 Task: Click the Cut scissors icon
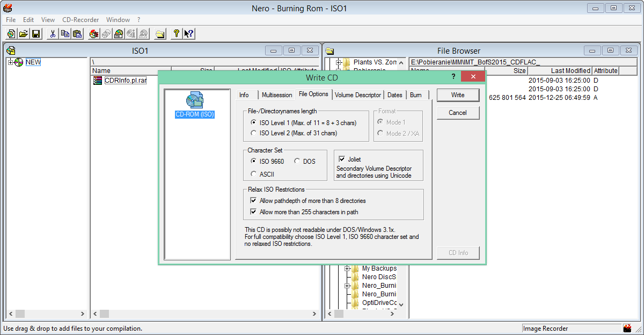click(x=53, y=34)
